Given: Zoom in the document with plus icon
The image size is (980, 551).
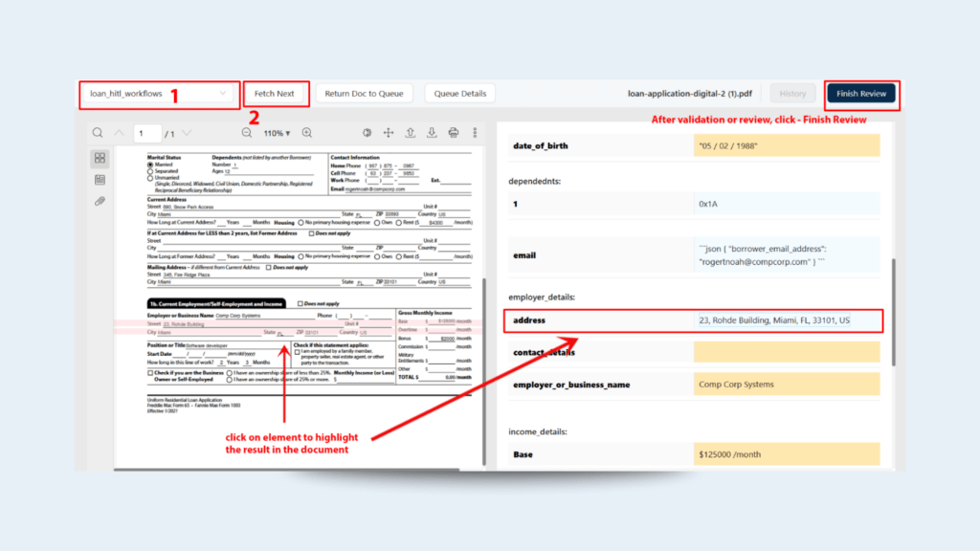Looking at the screenshot, I should (307, 133).
